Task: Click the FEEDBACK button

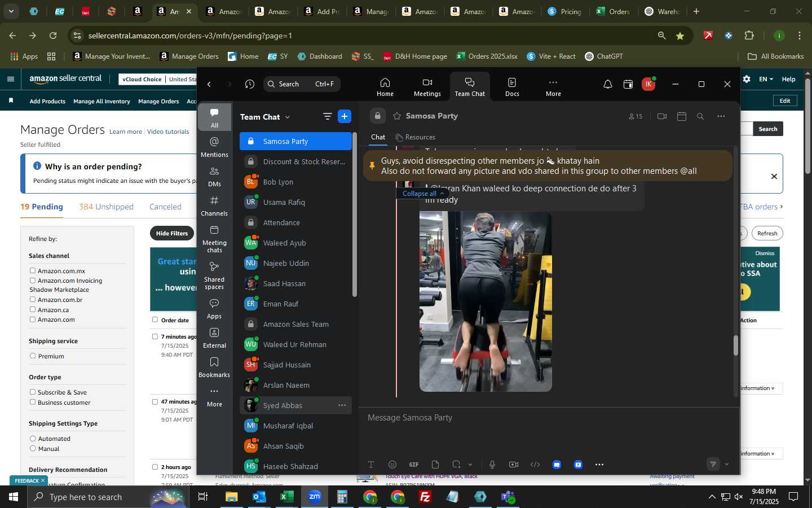Action: (29, 480)
